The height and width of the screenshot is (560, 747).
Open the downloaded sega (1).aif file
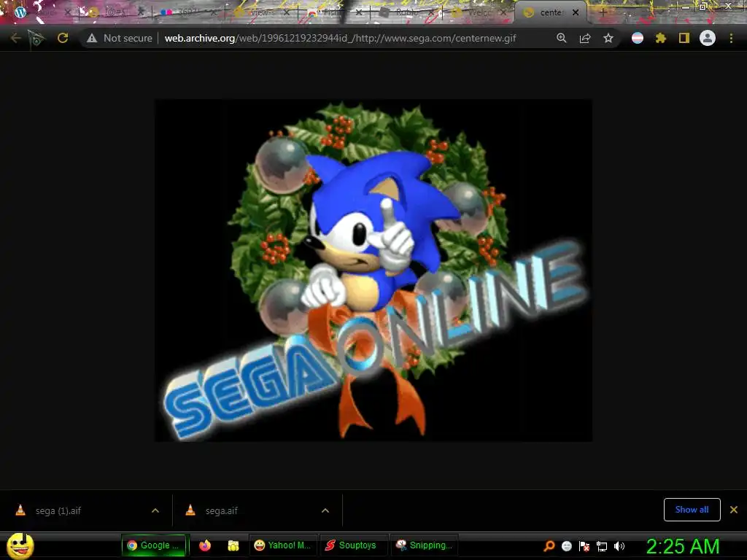[58, 510]
